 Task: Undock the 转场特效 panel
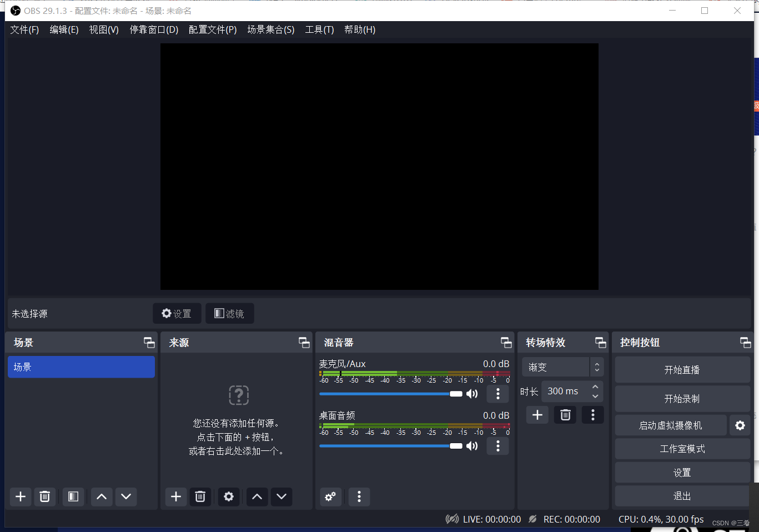[601, 343]
